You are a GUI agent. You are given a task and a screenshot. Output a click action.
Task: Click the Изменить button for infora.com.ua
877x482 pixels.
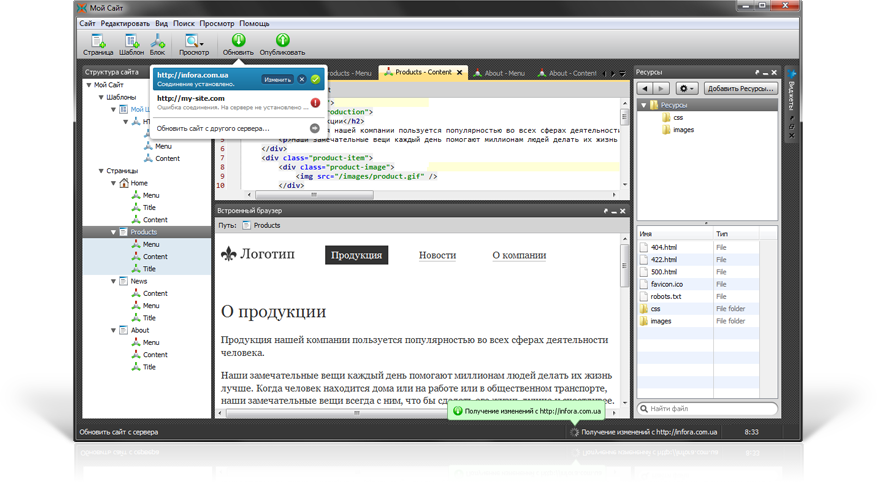(x=277, y=78)
